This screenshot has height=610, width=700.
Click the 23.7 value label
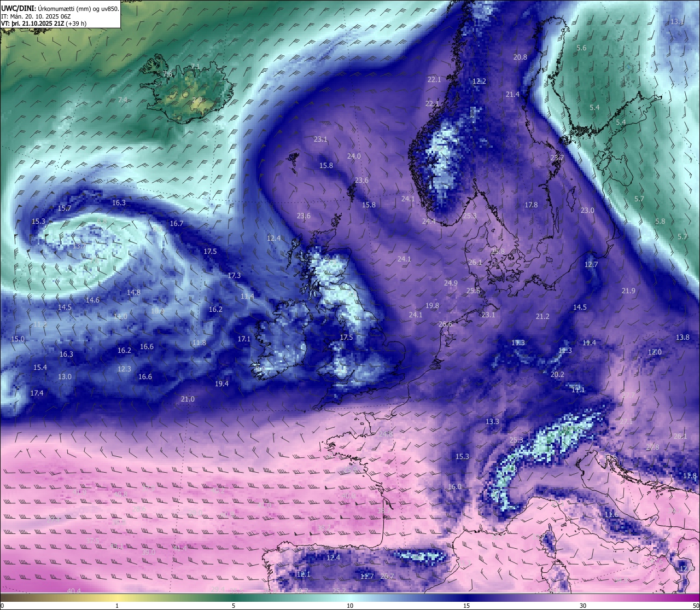(x=557, y=158)
